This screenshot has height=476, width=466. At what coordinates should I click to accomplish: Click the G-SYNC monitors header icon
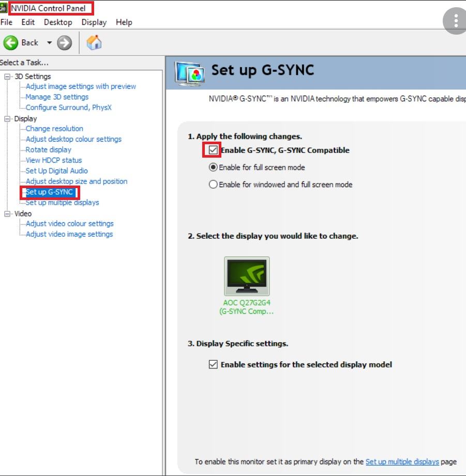[189, 73]
